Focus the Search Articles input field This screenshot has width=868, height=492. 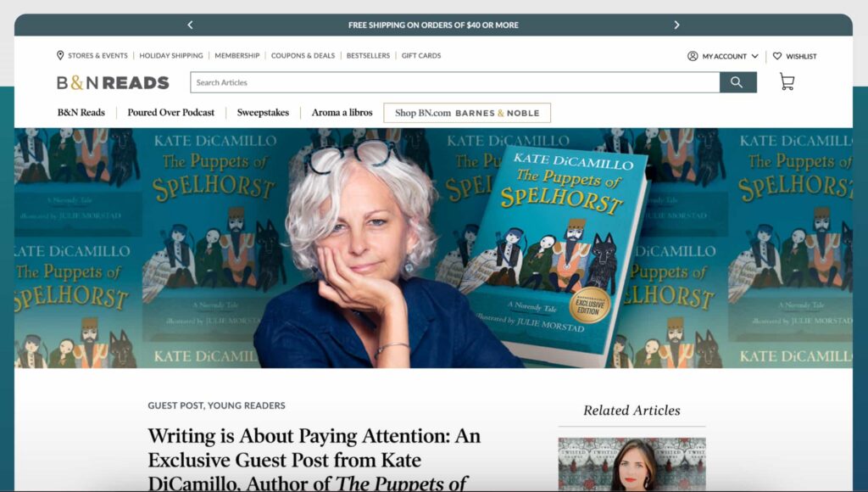[x=455, y=82]
